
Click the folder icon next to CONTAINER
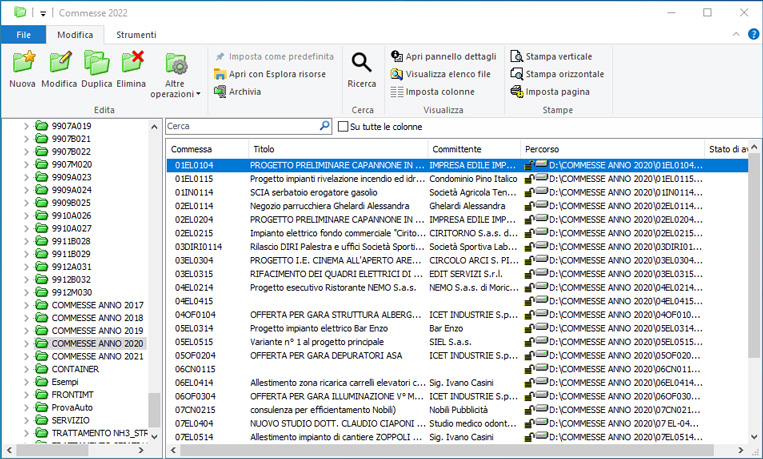[41, 369]
